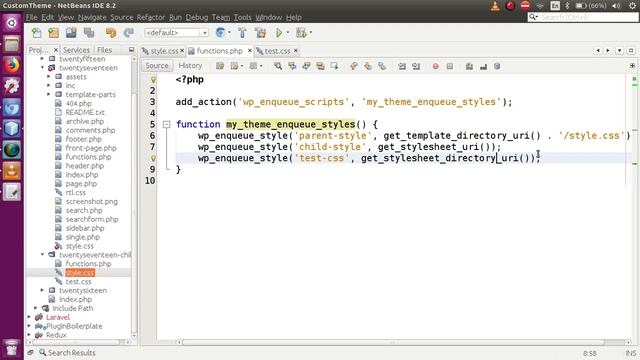Click the Previous Bookmark icon
This screenshot has width=640, height=360.
354,66
